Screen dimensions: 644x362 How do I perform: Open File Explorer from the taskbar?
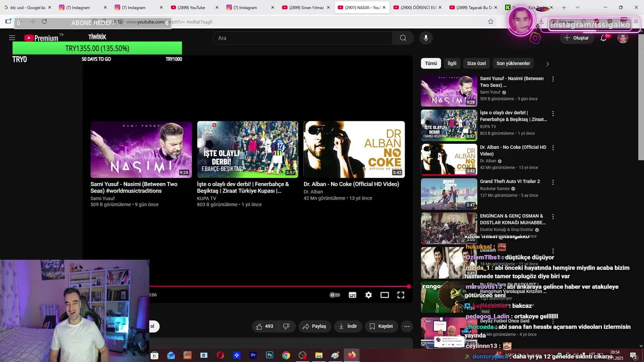tap(318, 355)
